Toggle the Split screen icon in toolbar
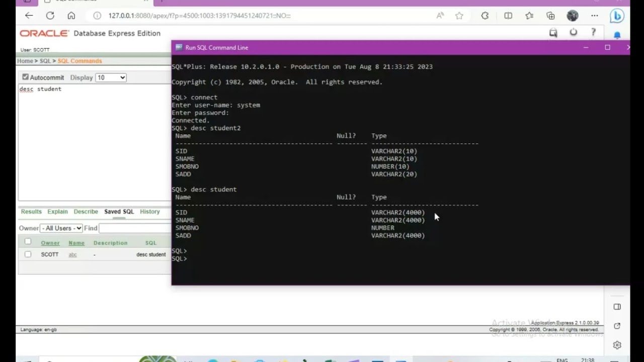This screenshot has width=644, height=362. tap(508, 16)
